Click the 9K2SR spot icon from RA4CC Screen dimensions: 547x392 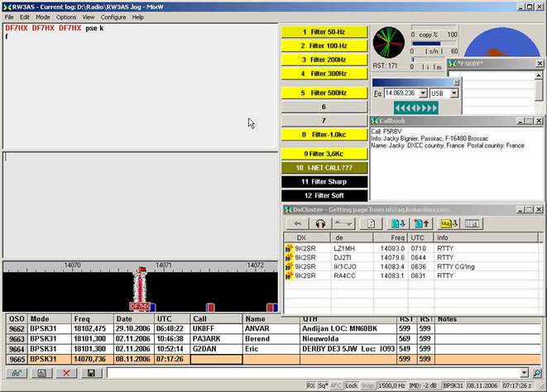pyautogui.click(x=289, y=275)
